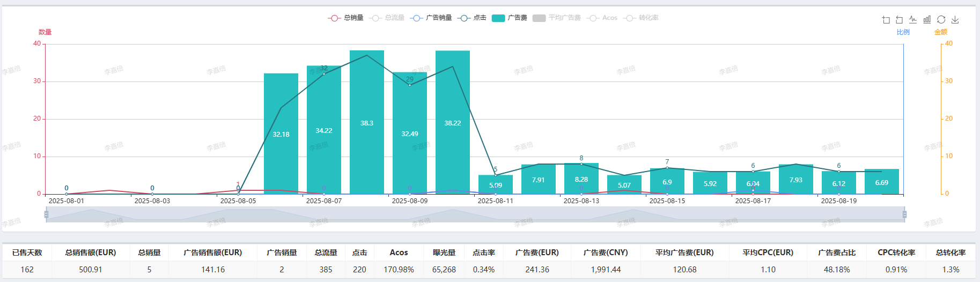Click the Acos column header in table

pos(399,253)
